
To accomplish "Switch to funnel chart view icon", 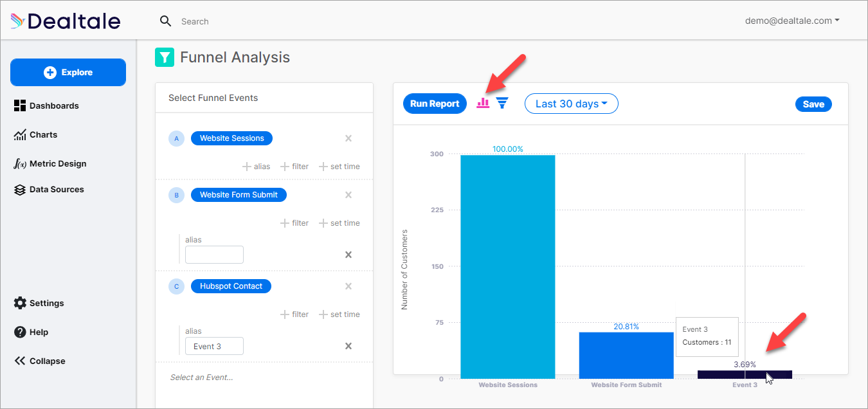I will (x=502, y=103).
